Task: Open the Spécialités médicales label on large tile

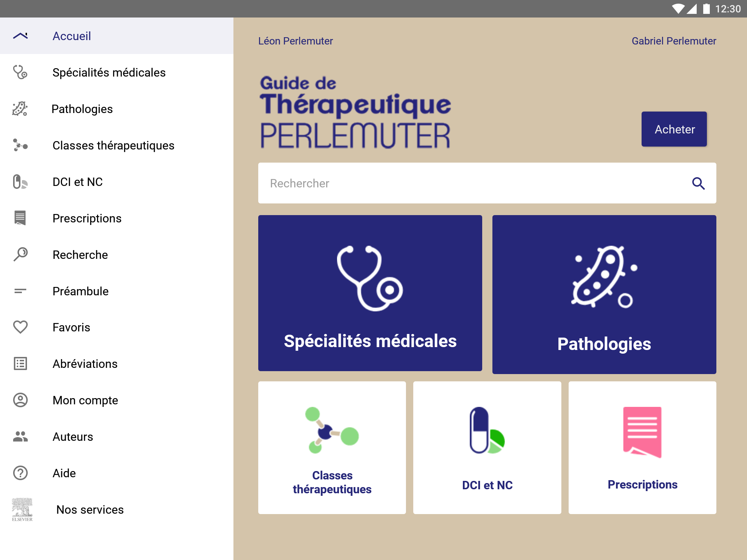Action: 370,341
